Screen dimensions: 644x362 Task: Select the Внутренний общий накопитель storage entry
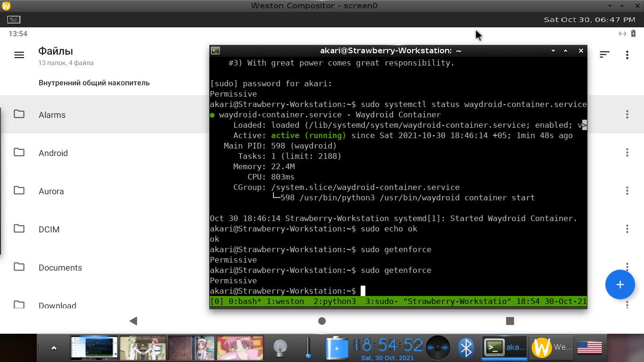94,82
